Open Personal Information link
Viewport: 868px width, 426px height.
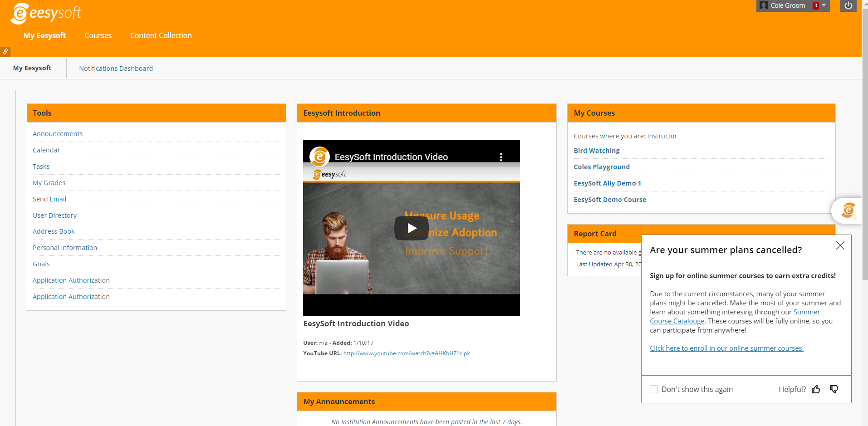(x=65, y=248)
